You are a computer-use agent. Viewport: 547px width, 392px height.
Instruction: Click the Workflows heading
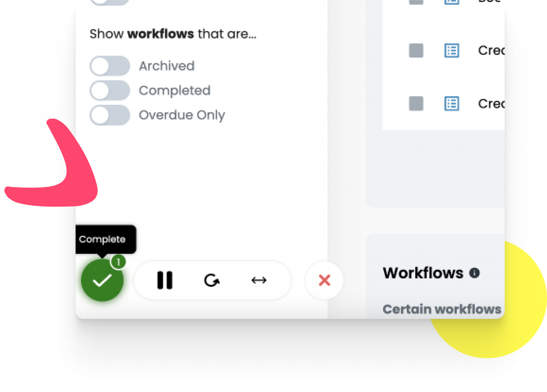(x=423, y=273)
